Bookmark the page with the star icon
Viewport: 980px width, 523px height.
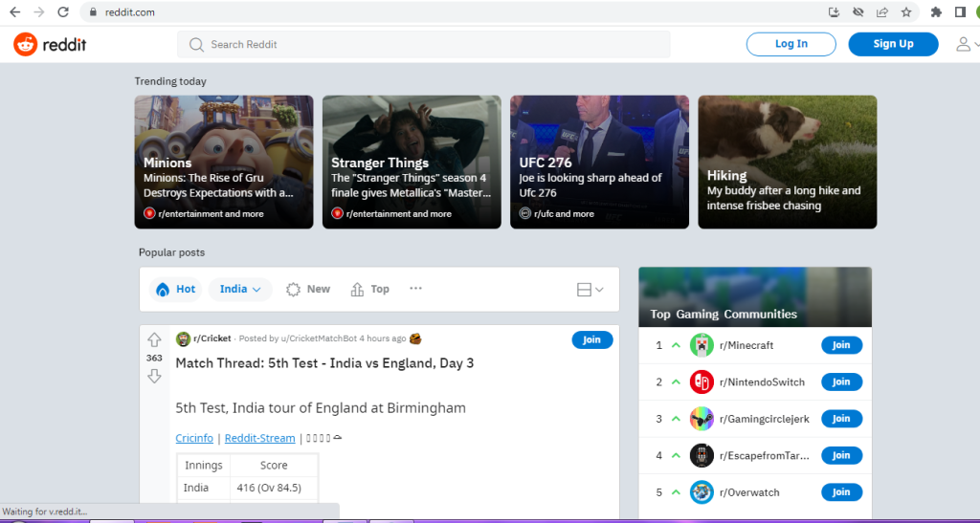click(x=906, y=11)
